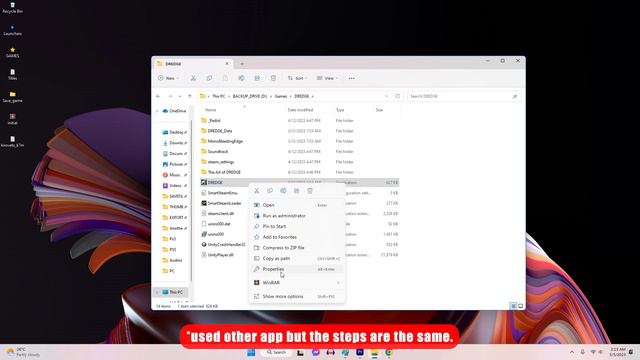
Task: Click the navigation pane scrollbar
Action: click(191, 200)
